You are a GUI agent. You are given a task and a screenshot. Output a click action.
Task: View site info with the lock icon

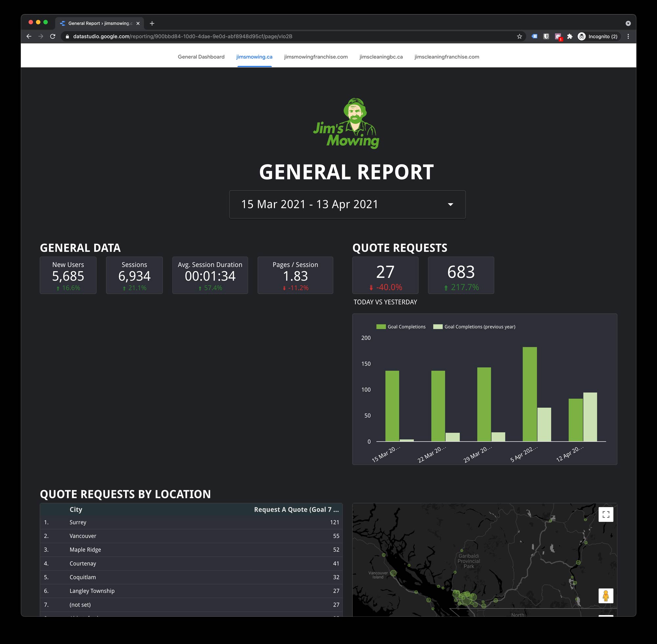coord(67,36)
